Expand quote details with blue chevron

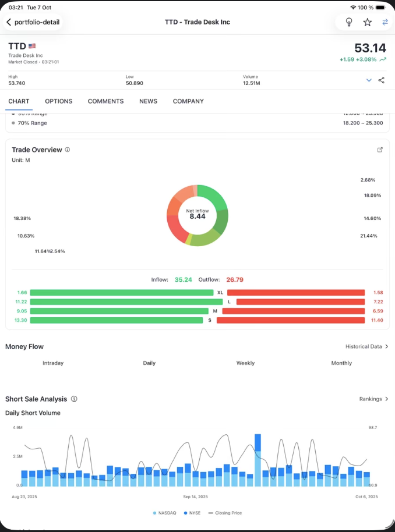pyautogui.click(x=369, y=80)
